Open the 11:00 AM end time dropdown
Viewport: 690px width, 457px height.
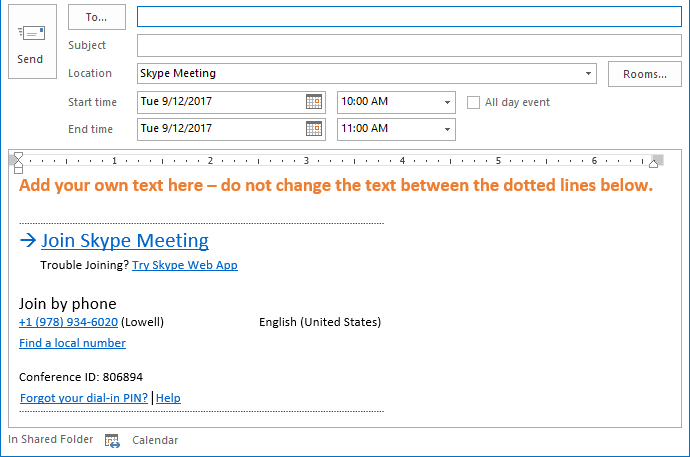pos(447,129)
